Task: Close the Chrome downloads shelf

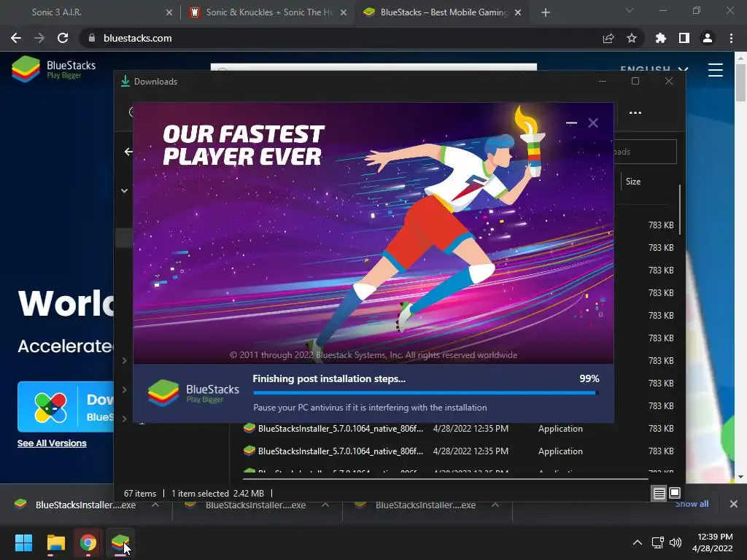Action: tap(734, 504)
